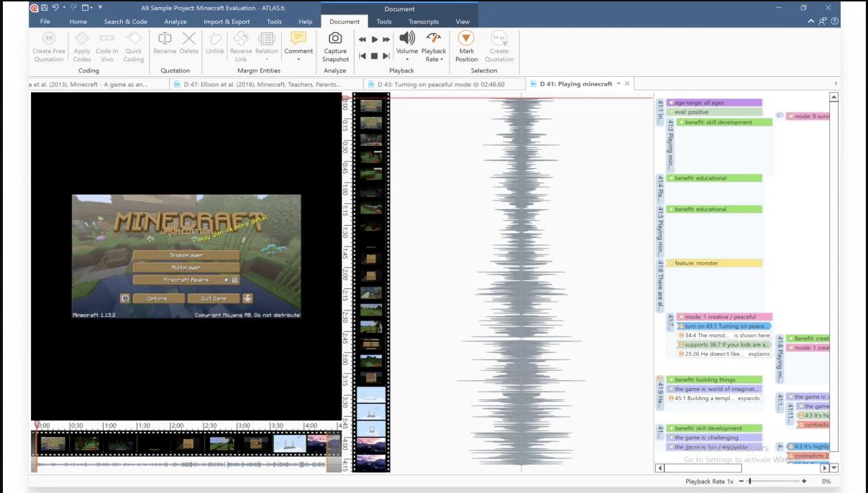This screenshot has width=868, height=493.
Task: Click the fast forward playback button
Action: [x=386, y=40]
